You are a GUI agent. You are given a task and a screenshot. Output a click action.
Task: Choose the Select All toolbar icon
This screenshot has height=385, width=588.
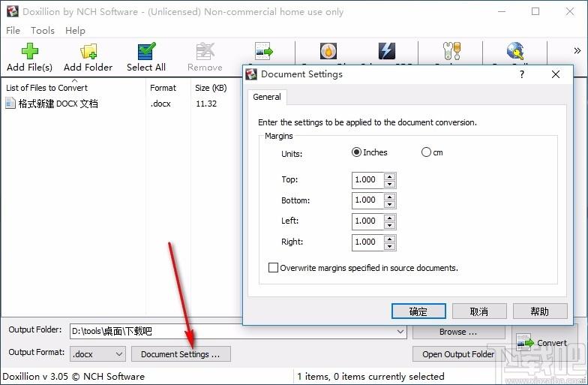146,51
